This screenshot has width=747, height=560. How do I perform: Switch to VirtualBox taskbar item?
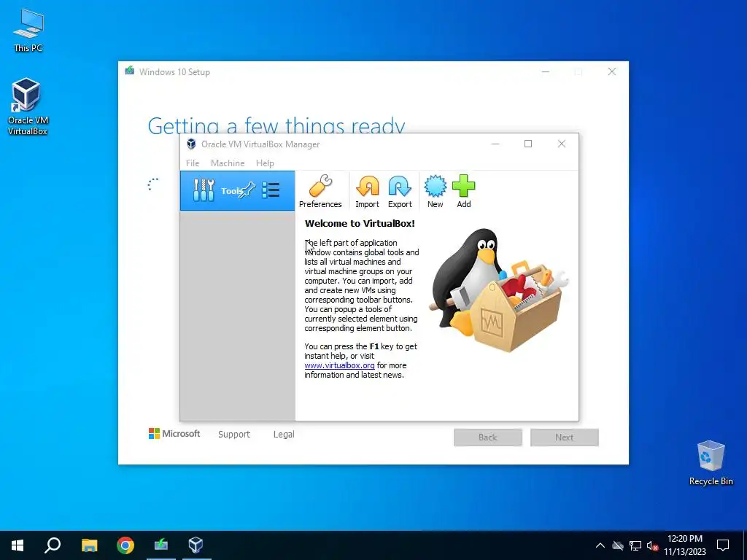[x=196, y=545]
